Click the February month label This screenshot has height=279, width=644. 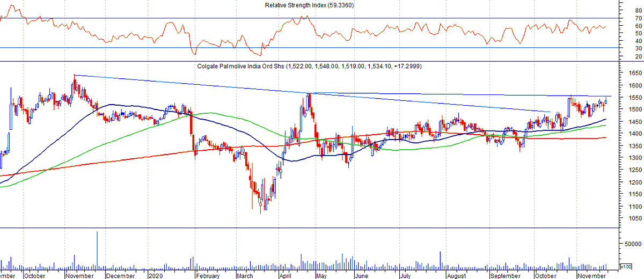pyautogui.click(x=207, y=276)
